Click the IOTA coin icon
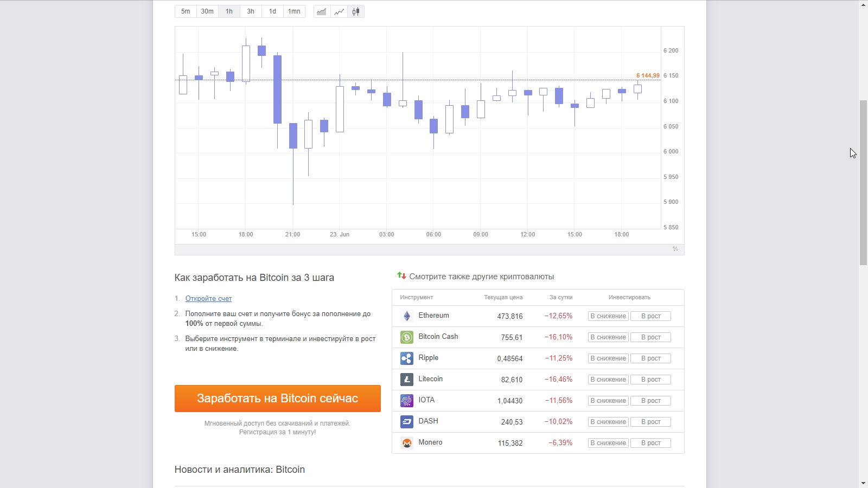 pos(407,401)
